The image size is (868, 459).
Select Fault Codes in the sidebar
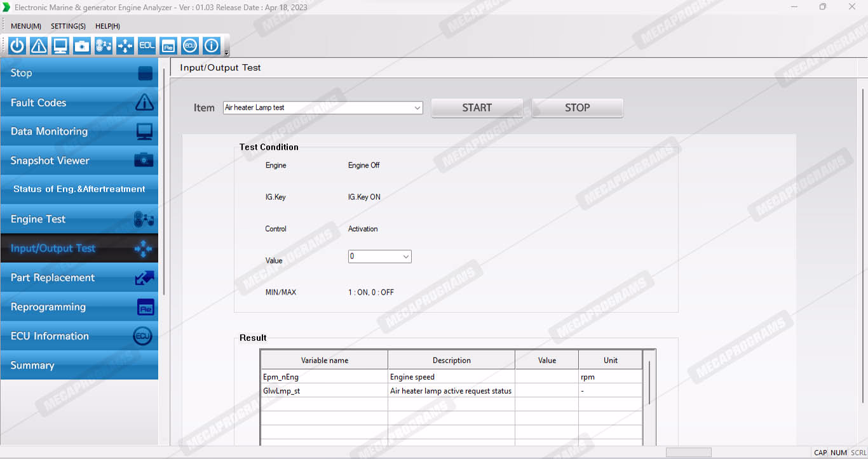tap(79, 102)
